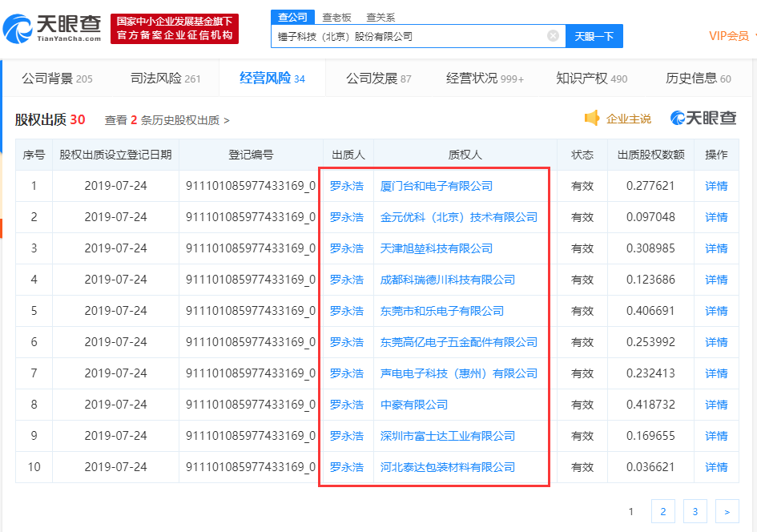Clear the search box with the X icon

coord(554,36)
